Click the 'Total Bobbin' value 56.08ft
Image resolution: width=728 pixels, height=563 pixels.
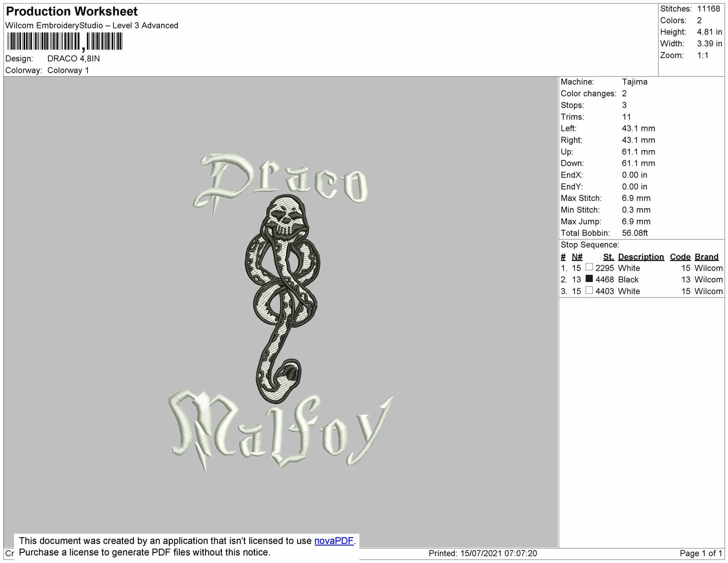coord(635,233)
